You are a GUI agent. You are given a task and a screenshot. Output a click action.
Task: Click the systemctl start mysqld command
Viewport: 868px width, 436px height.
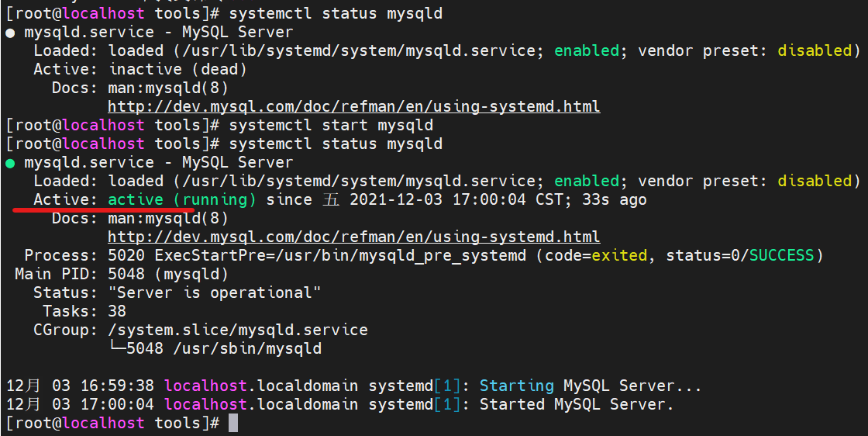(x=331, y=125)
